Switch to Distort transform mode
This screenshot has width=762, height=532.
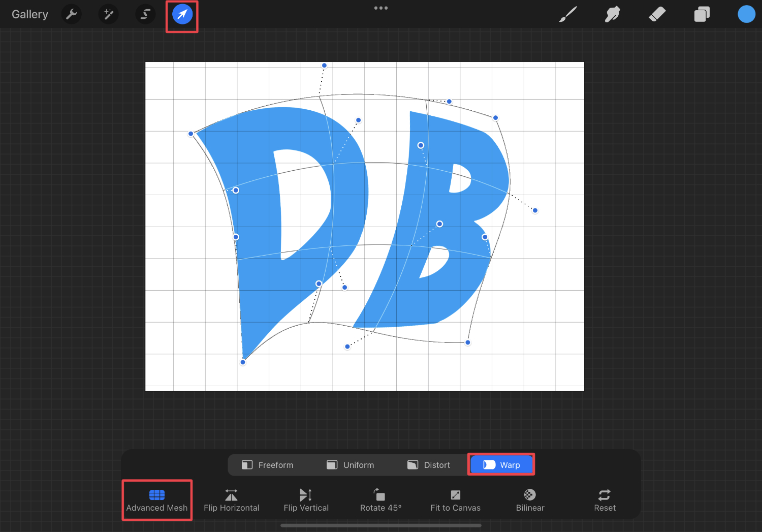(429, 464)
